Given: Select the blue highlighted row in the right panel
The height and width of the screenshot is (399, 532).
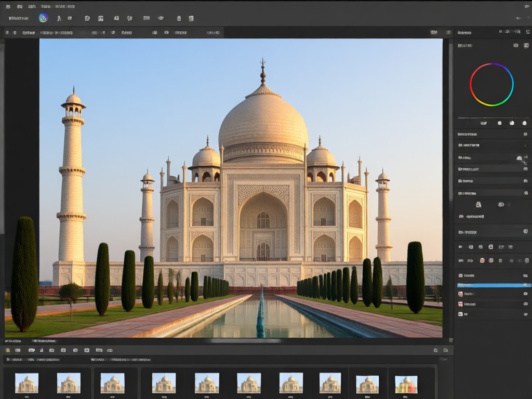Looking at the screenshot, I should click(494, 285).
